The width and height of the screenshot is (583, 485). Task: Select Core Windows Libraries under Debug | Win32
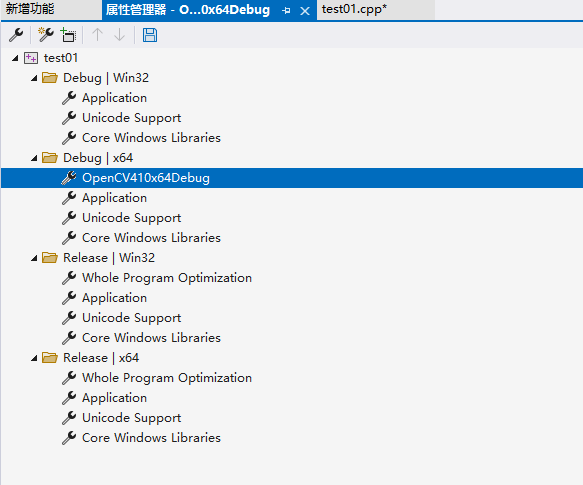pos(151,138)
